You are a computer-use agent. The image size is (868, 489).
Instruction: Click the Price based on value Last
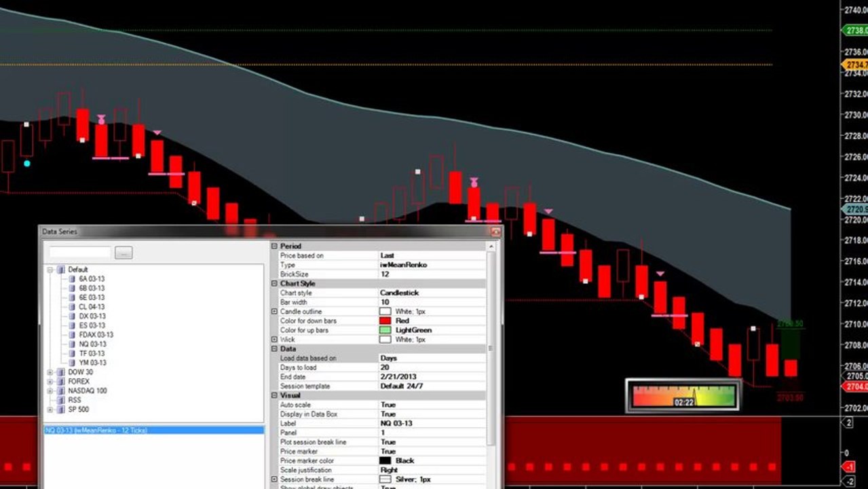432,255
